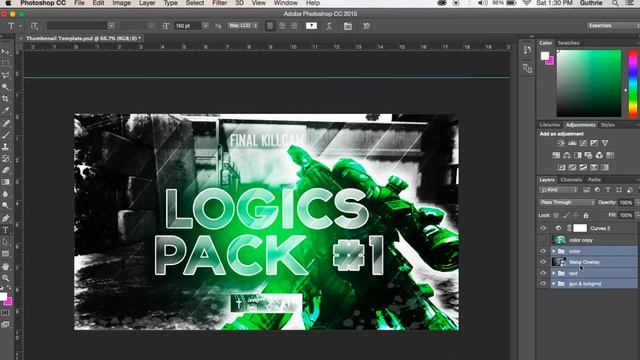This screenshot has height=360, width=640.
Task: Add a Black & White adjustment
Action: 578,155
